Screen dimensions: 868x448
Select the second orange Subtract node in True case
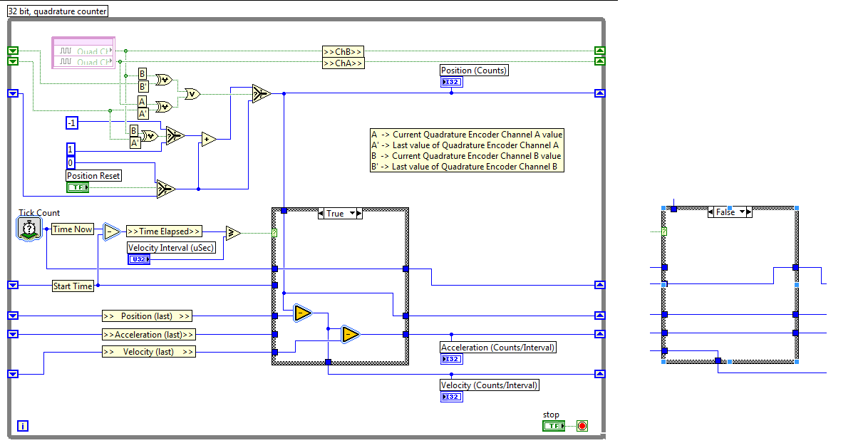click(350, 334)
